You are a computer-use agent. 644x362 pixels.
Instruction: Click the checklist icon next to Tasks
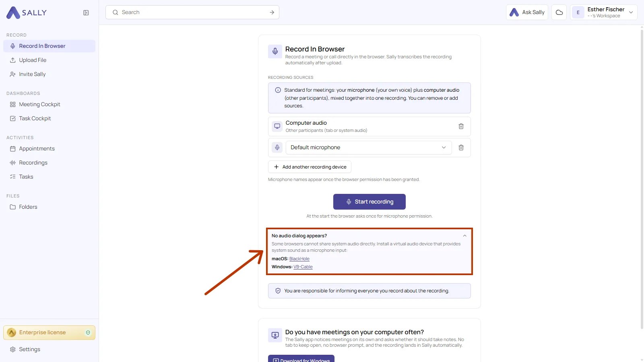pyautogui.click(x=13, y=177)
